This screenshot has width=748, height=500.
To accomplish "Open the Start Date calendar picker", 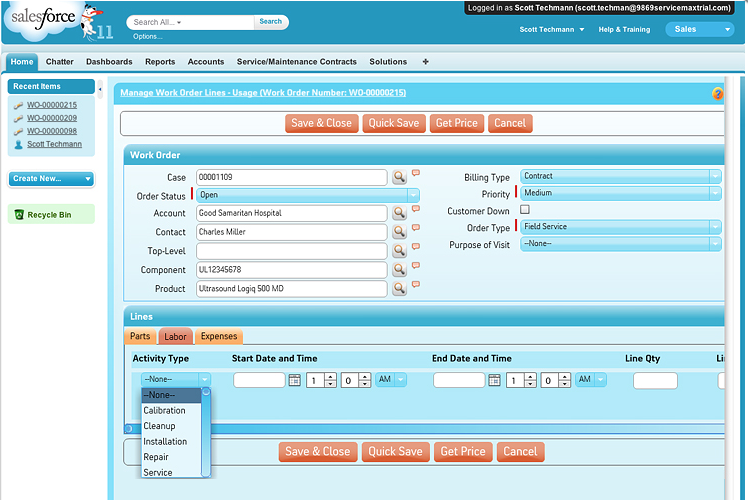I will [x=295, y=380].
